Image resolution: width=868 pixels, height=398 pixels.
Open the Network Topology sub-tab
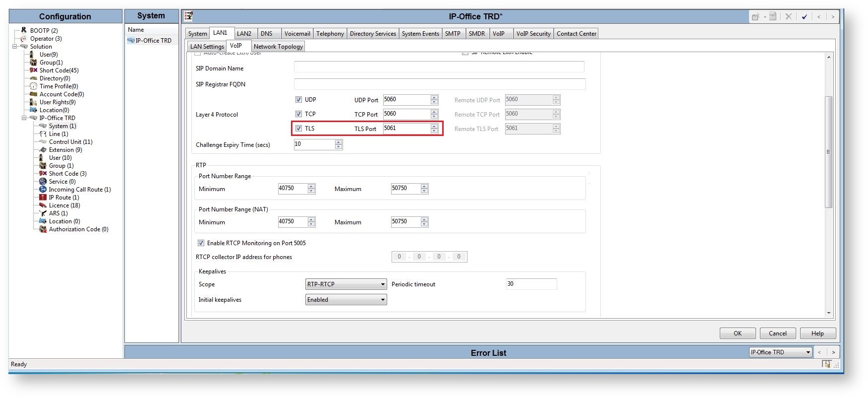coord(278,46)
